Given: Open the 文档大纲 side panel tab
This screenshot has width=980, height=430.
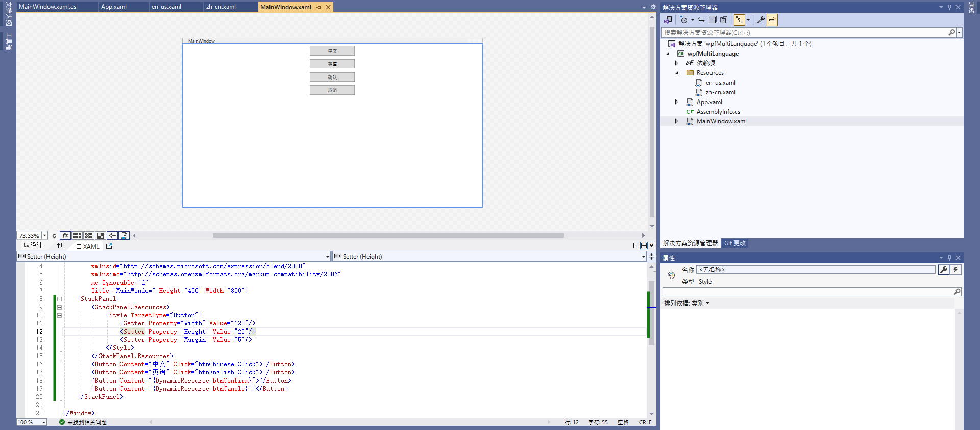Looking at the screenshot, I should 8,14.
